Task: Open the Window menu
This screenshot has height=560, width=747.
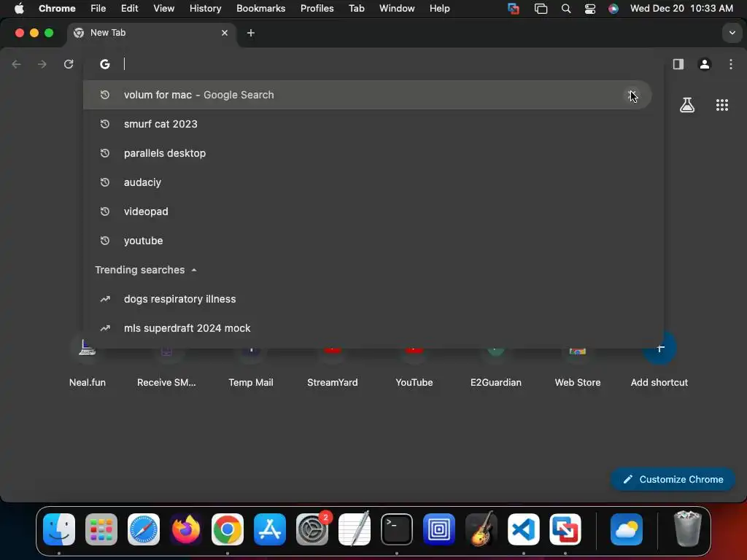Action: (x=397, y=8)
